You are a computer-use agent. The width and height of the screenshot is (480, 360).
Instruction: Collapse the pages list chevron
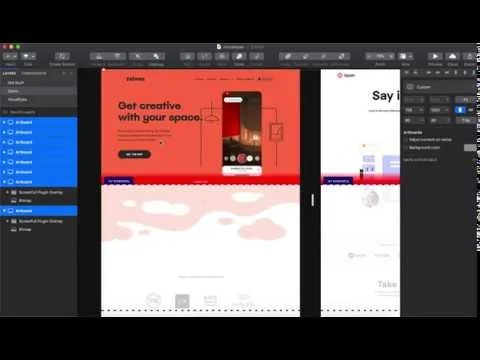point(71,73)
